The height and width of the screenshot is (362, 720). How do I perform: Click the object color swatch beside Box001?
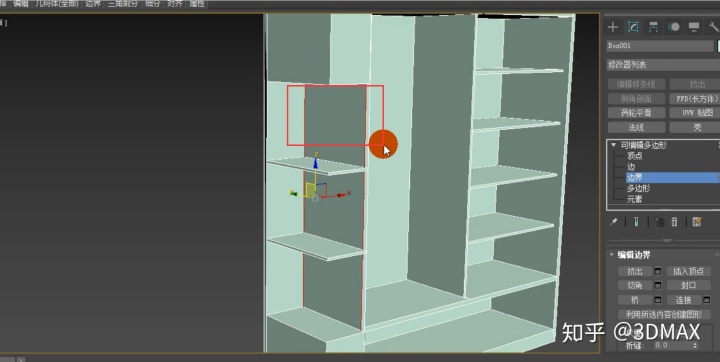(x=719, y=46)
